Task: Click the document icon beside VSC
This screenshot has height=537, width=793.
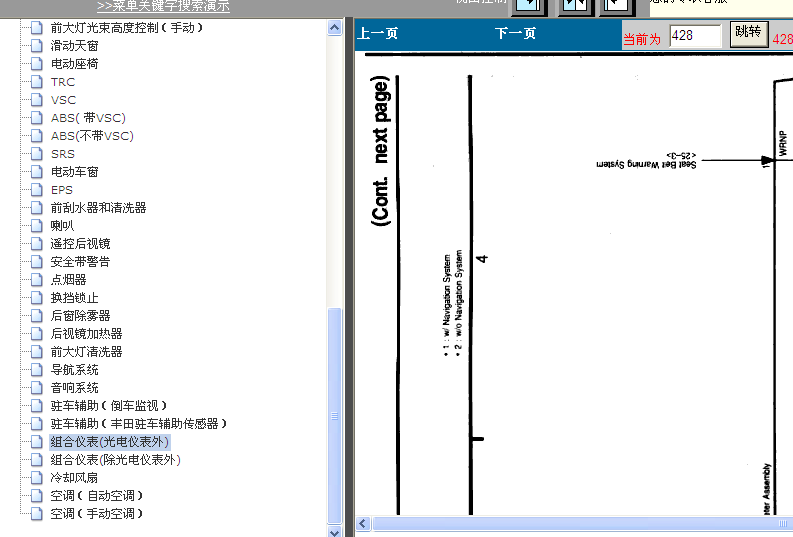Action: [36, 100]
